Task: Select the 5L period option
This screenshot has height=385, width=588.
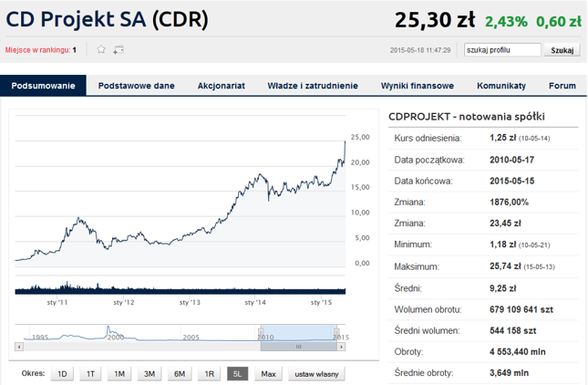Action: tap(237, 374)
